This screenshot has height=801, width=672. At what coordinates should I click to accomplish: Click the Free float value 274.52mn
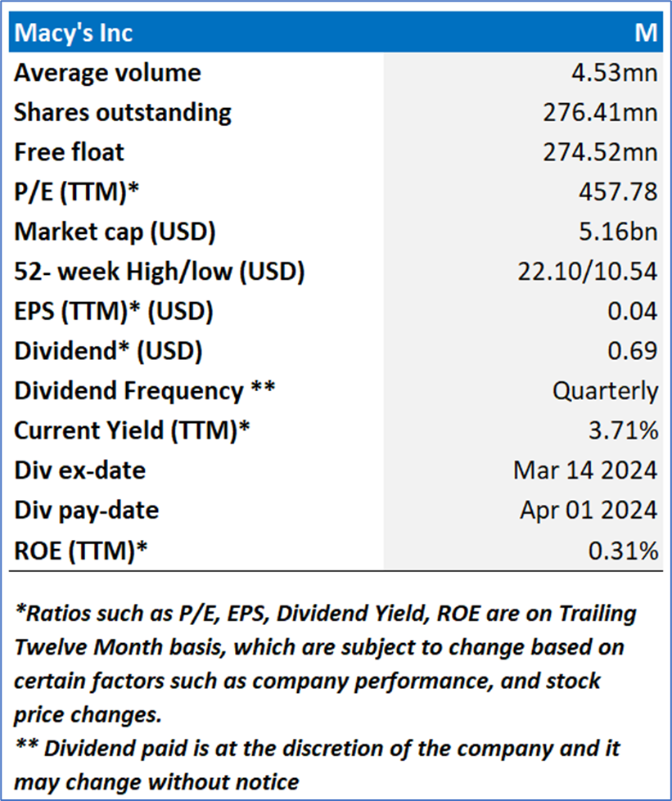(x=600, y=152)
